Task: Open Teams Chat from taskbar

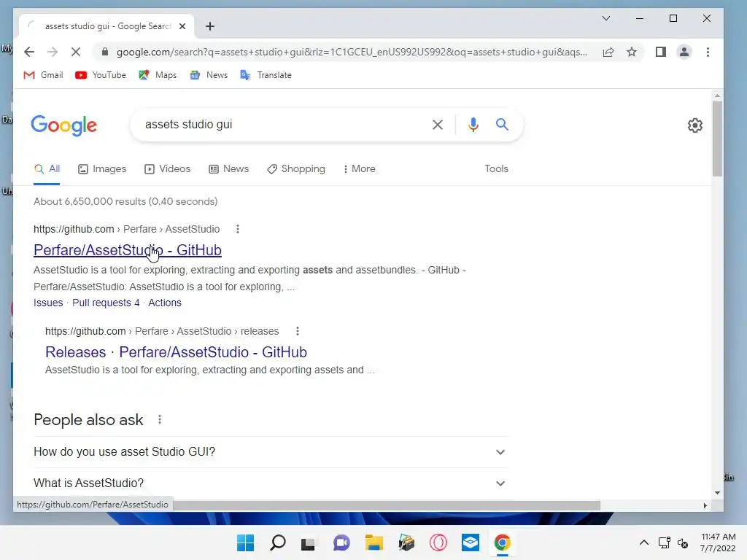Action: [x=341, y=542]
